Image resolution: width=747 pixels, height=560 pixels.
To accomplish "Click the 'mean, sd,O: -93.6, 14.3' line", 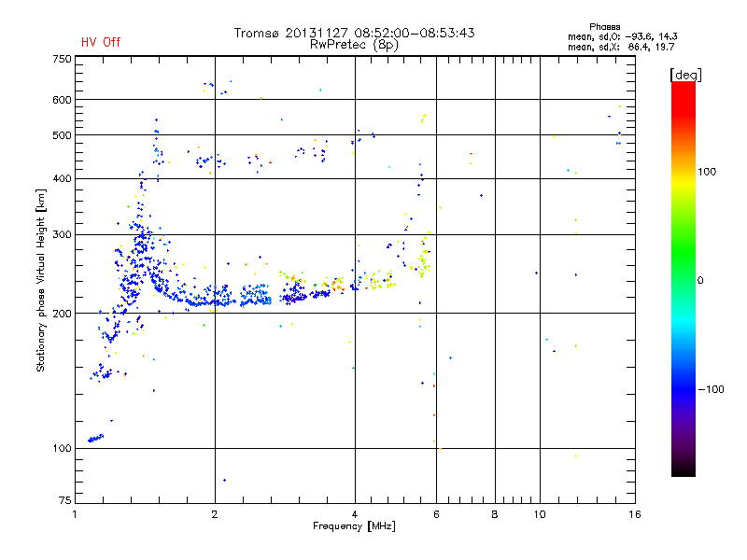I will 622,36.
